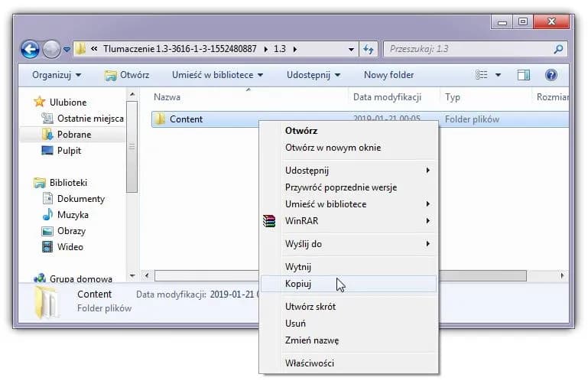This screenshot has height=384, width=588.
Task: Click the WinRAR books icon in menu
Action: pyautogui.click(x=268, y=221)
